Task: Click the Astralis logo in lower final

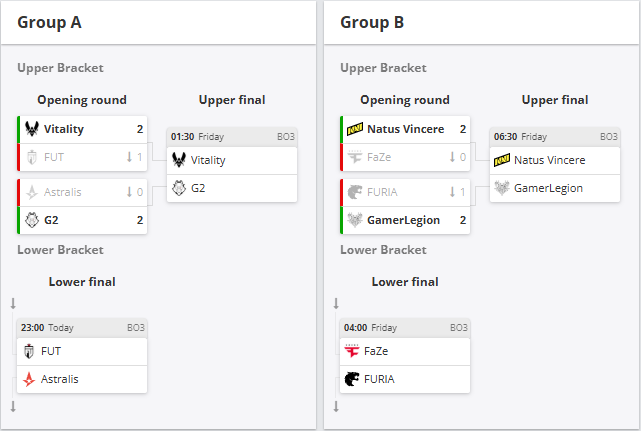Action: (29, 379)
